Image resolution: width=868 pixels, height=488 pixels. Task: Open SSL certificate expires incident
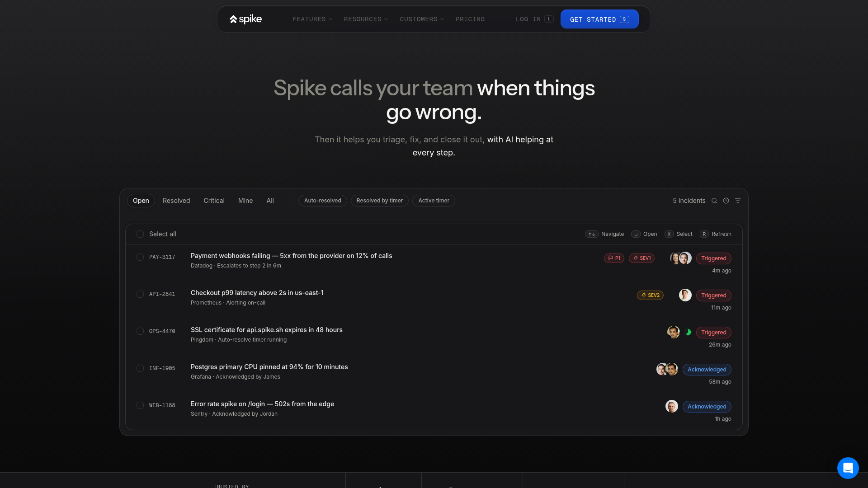(x=267, y=330)
